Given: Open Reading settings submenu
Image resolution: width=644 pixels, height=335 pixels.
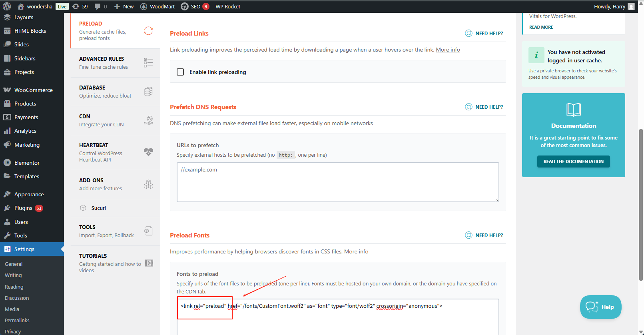Looking at the screenshot, I should tap(14, 287).
